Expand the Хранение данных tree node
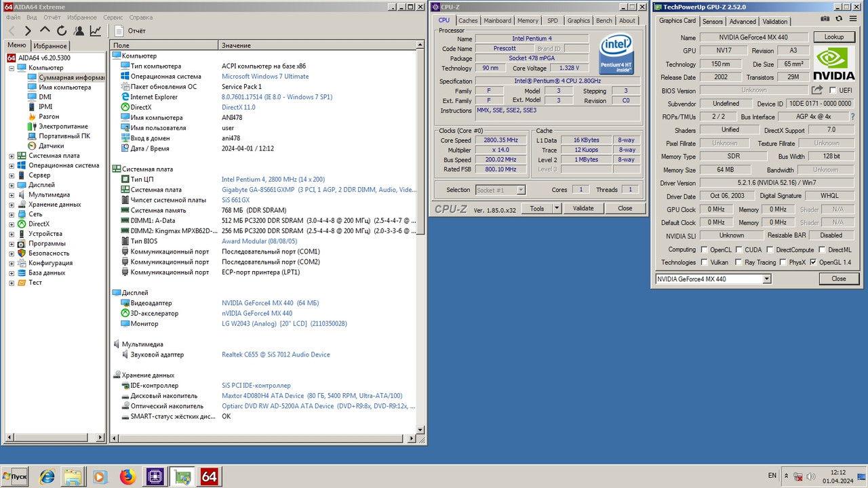 (12, 205)
